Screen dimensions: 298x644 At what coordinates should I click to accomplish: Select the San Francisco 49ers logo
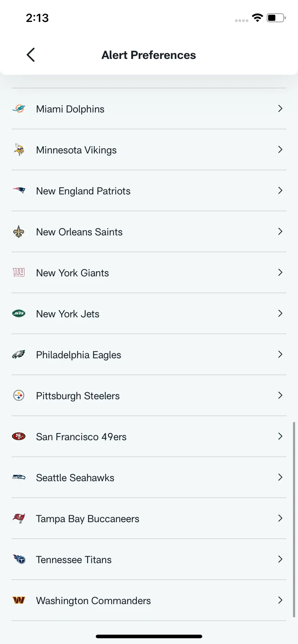19,436
